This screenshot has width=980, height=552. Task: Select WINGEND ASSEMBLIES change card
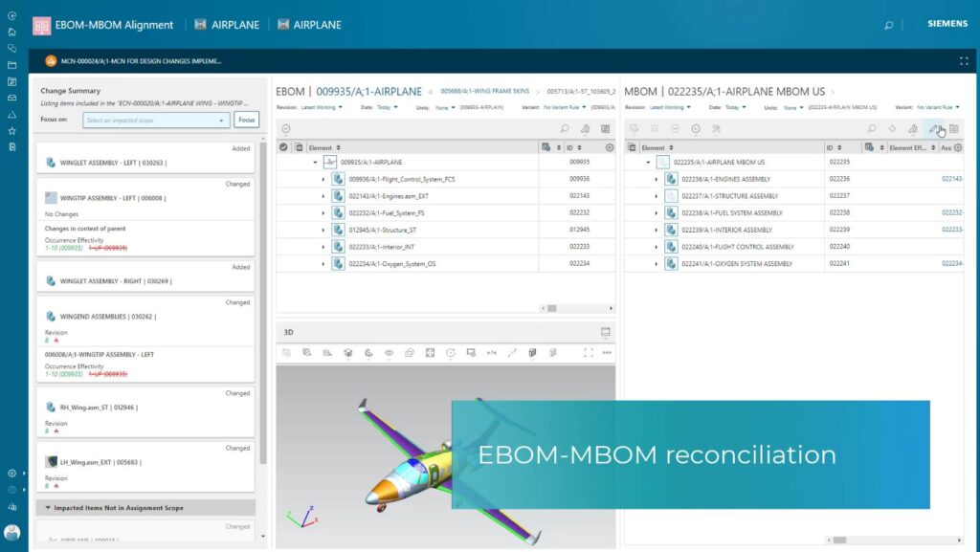tap(145, 339)
